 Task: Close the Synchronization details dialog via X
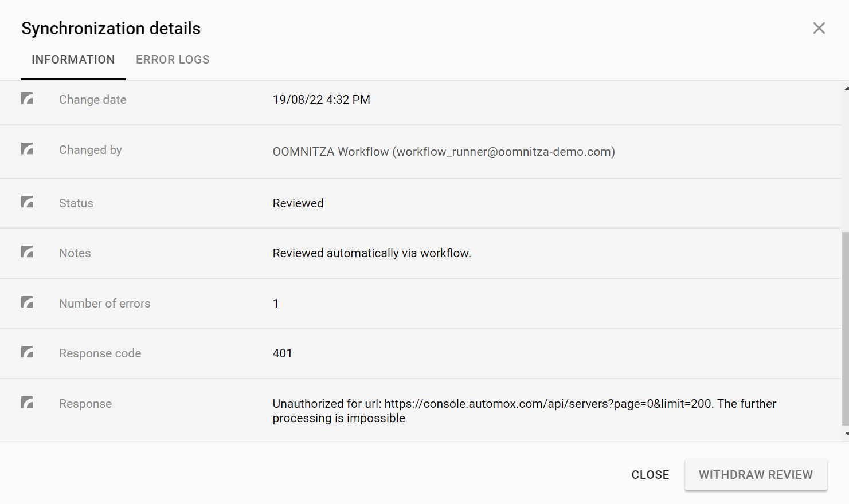pos(819,28)
